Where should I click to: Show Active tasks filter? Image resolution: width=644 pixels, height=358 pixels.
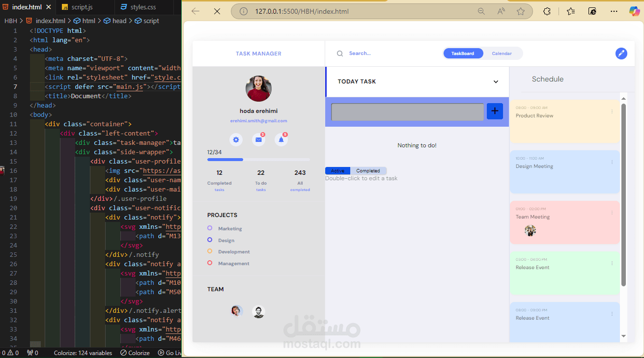(337, 171)
